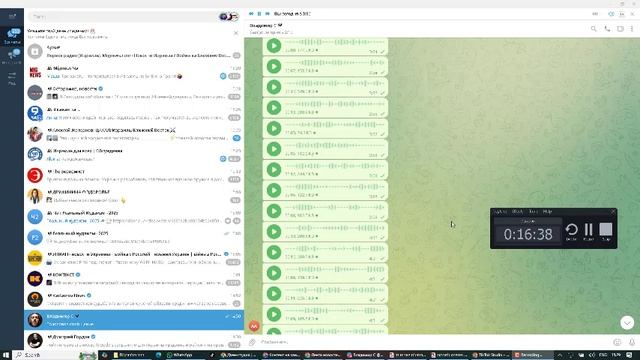This screenshot has width=640, height=360.
Task: Dismiss the suggestion banner above chat list
Action: (x=236, y=33)
